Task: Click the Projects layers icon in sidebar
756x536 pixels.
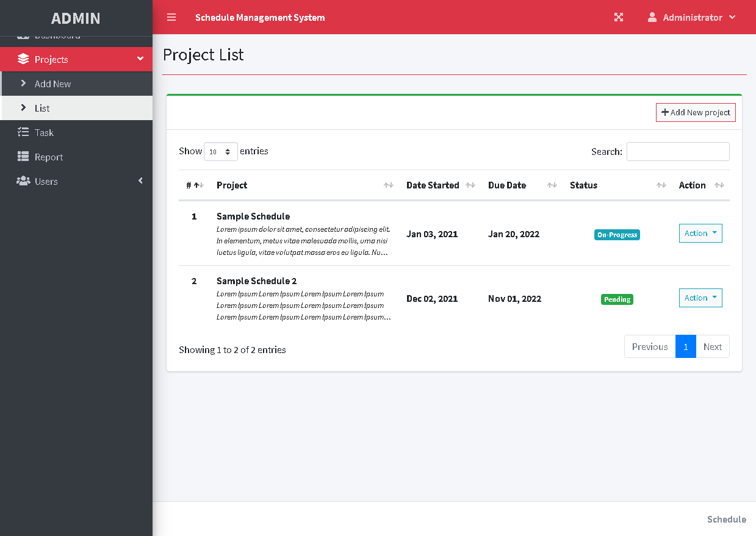Action: [x=23, y=59]
